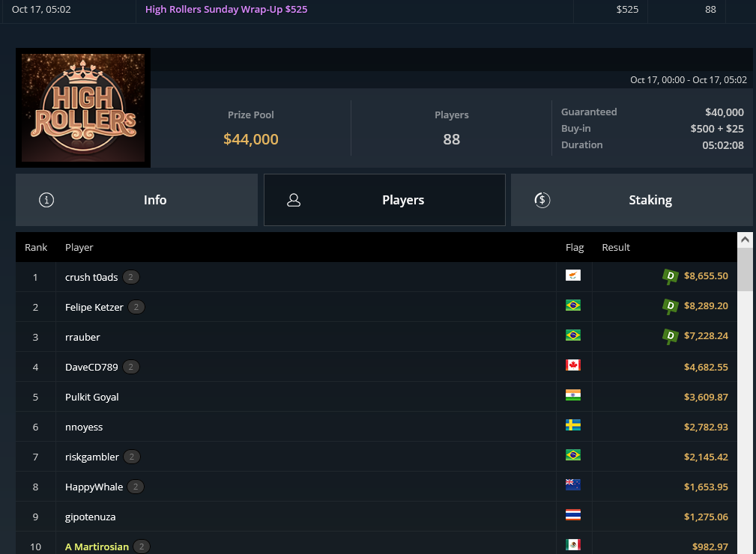Click the Info circle icon
This screenshot has width=756, height=554.
coord(46,200)
